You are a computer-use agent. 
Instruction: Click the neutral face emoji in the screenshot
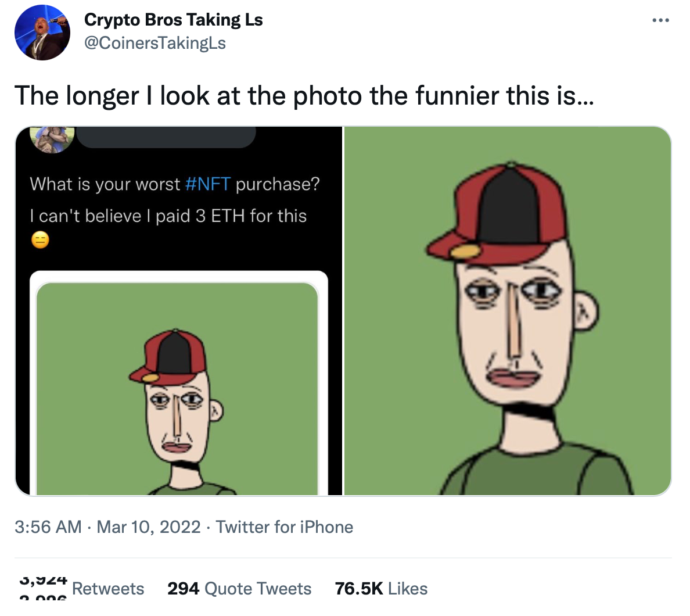(x=40, y=240)
